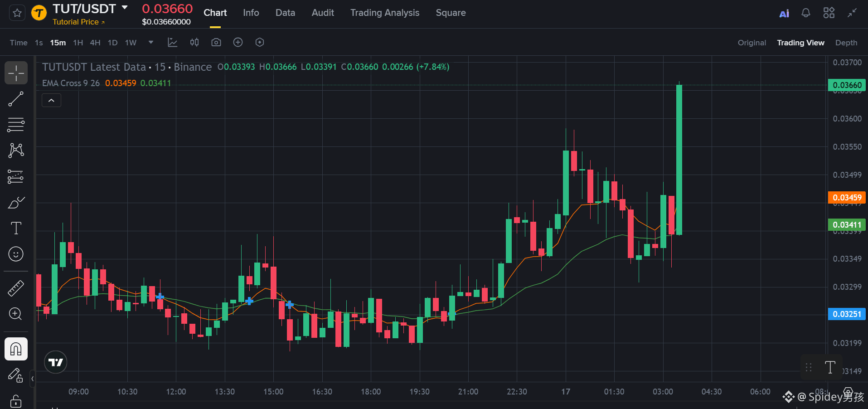Viewport: 868px width, 409px height.
Task: Select the 1s timeframe
Action: click(x=39, y=43)
